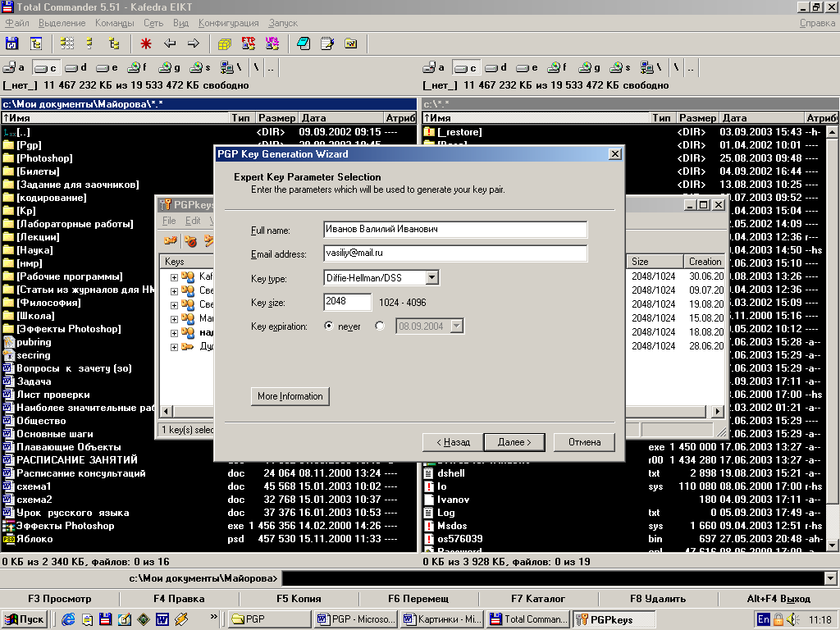
Task: Select the date-based key expiration radio button
Action: tap(379, 326)
